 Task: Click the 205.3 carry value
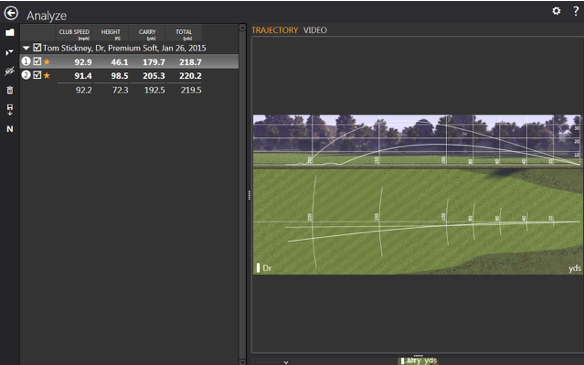[153, 76]
